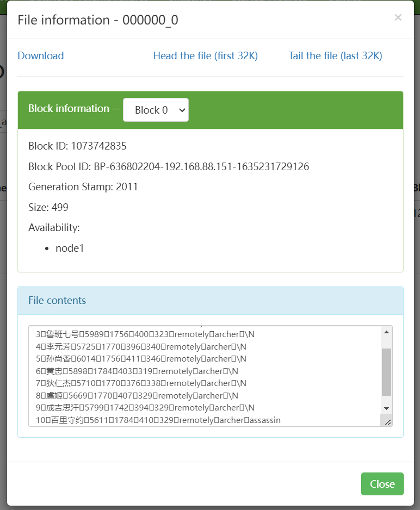Click the Block ID: 1073742835 text
This screenshot has height=510, width=420.
pyautogui.click(x=77, y=146)
